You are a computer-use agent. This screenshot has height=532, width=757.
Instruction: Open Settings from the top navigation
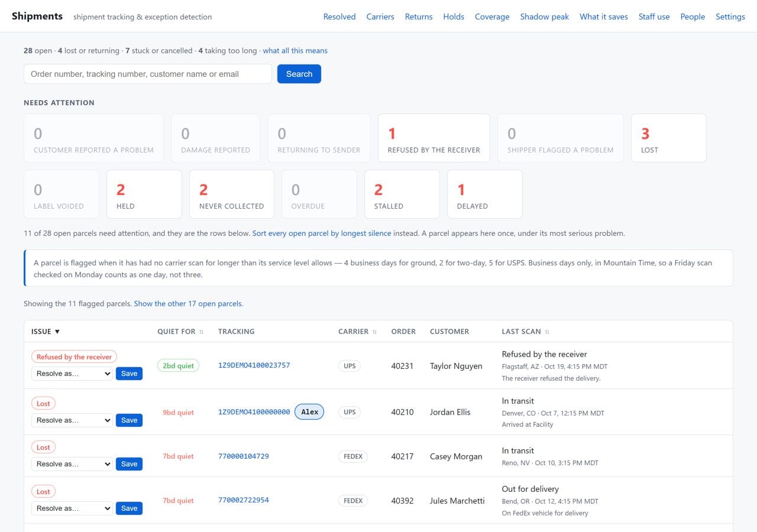pyautogui.click(x=730, y=17)
